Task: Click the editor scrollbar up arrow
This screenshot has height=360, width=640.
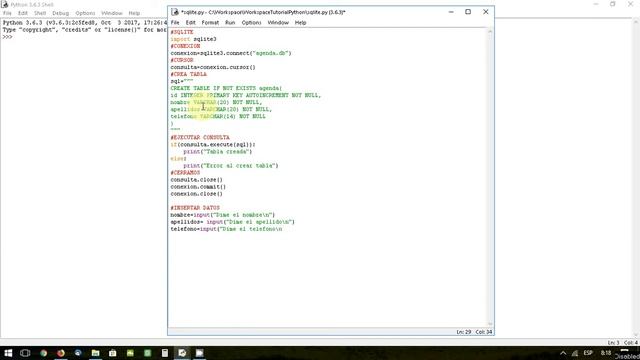Action: pos(490,31)
